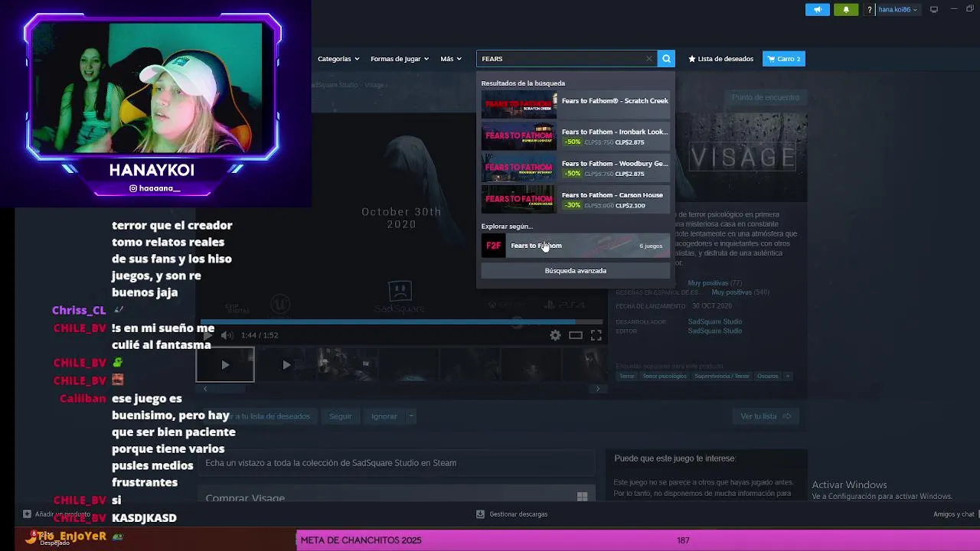
Task: Open the Carro 2 shopping cart
Action: [x=783, y=59]
